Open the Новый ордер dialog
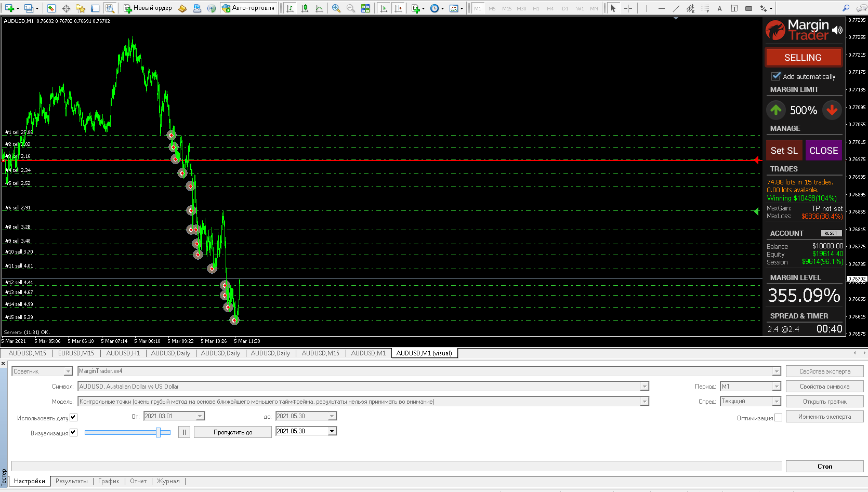The height and width of the screenshot is (492, 868). (148, 8)
